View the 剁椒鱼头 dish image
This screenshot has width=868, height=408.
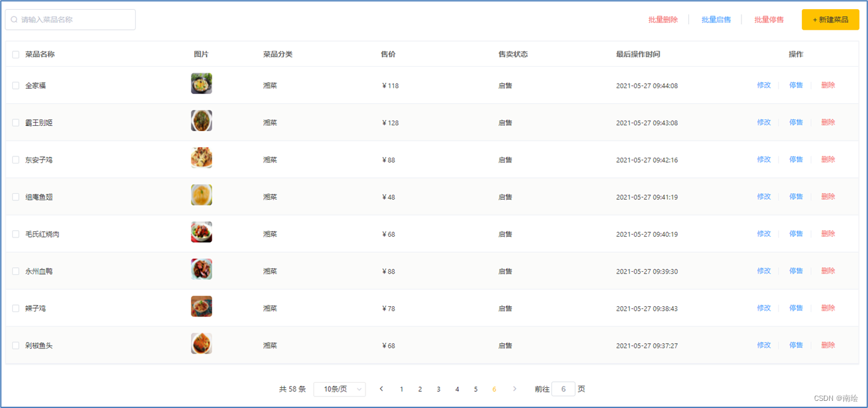(x=201, y=344)
